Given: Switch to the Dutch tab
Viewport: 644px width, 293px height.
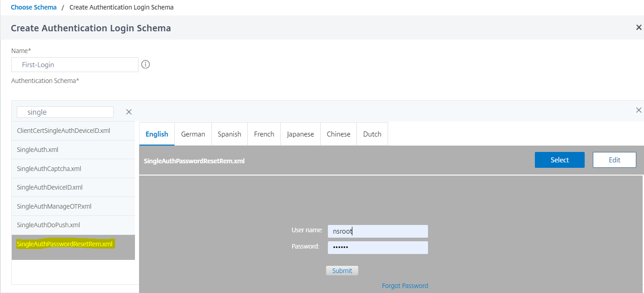Looking at the screenshot, I should pos(372,134).
